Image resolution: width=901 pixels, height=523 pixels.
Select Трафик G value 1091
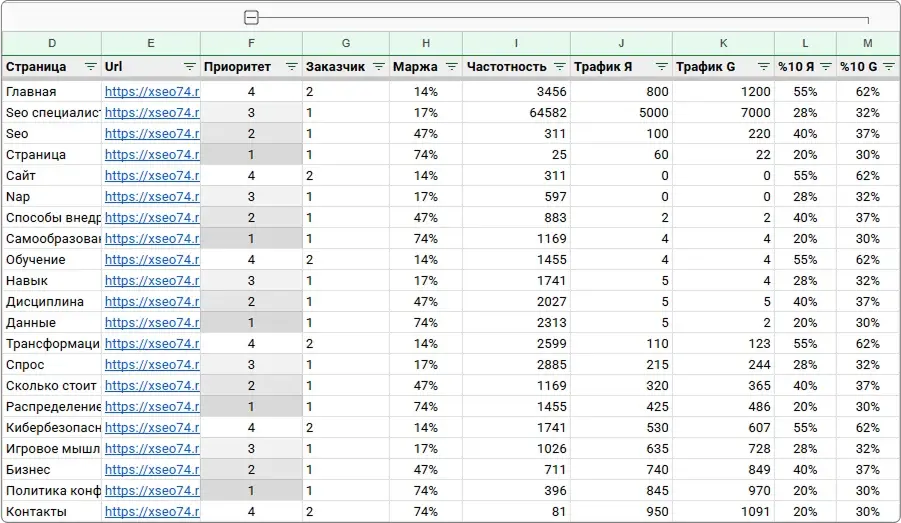tap(723, 512)
